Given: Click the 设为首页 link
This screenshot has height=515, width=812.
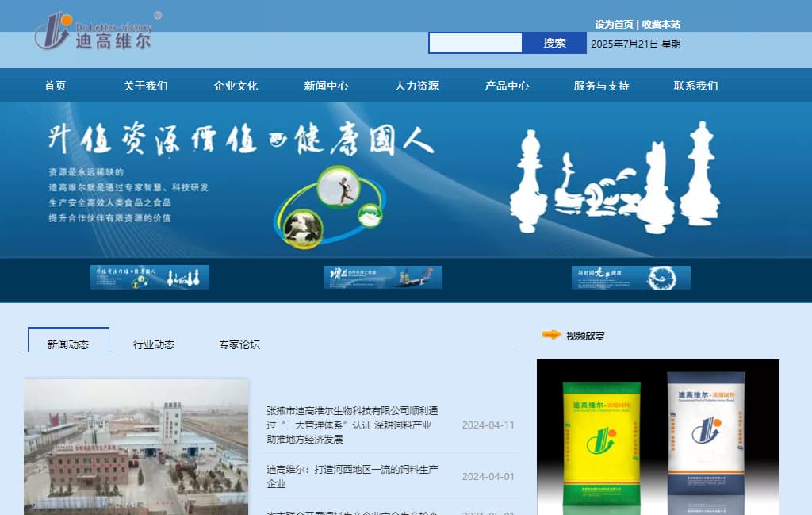Looking at the screenshot, I should (x=614, y=25).
